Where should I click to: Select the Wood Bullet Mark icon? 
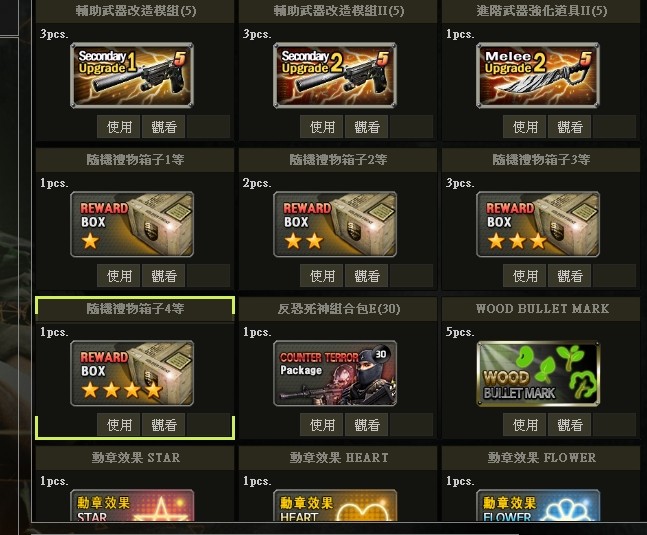pos(538,373)
